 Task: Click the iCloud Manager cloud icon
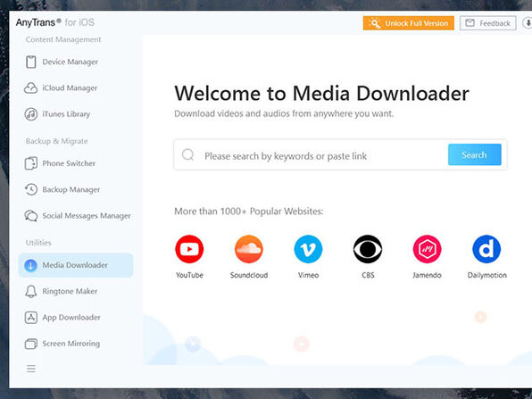tap(31, 87)
